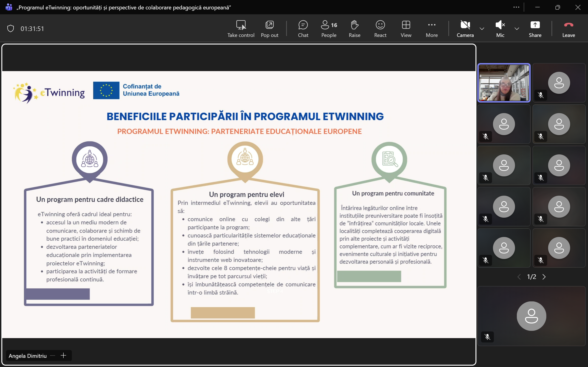Screen dimensions: 588x367
Task: Open the Share content tray
Action: [x=535, y=29]
